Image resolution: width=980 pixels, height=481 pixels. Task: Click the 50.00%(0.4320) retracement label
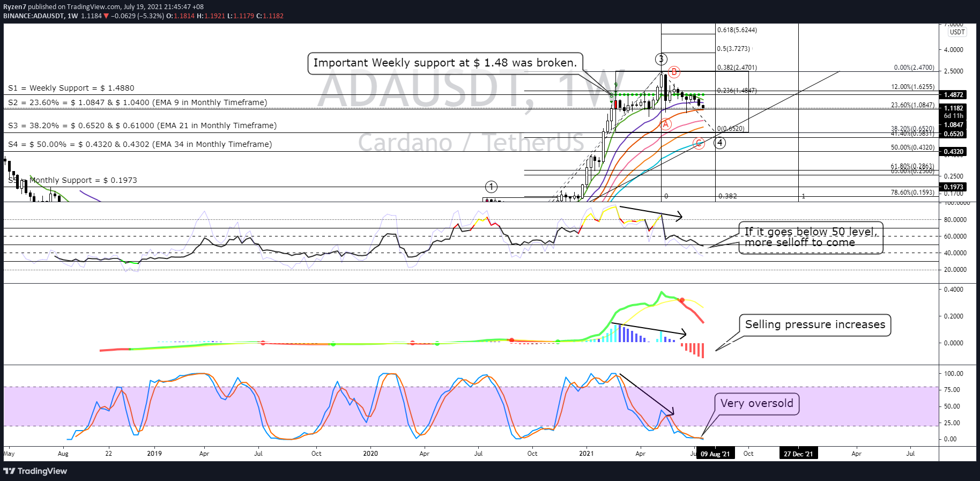913,147
